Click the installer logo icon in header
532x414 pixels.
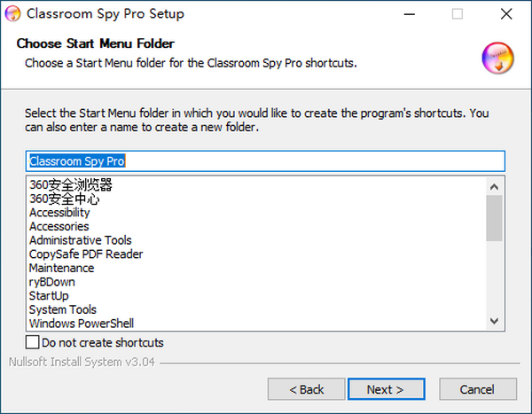(x=498, y=59)
